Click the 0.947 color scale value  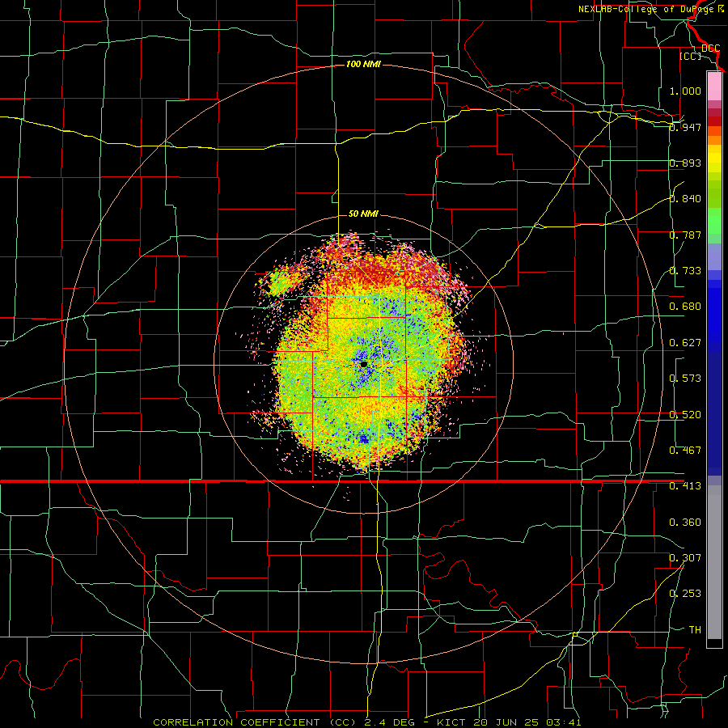coord(685,127)
